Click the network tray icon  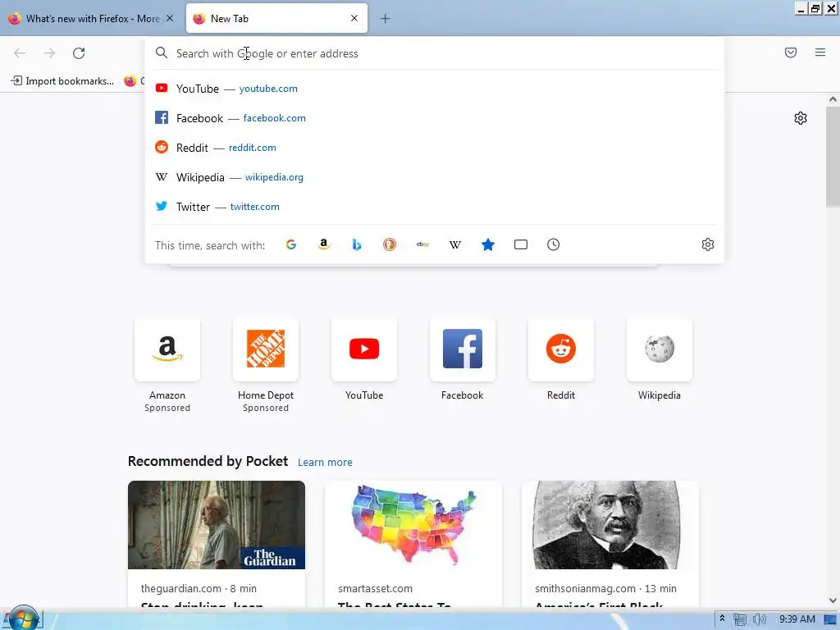click(740, 619)
